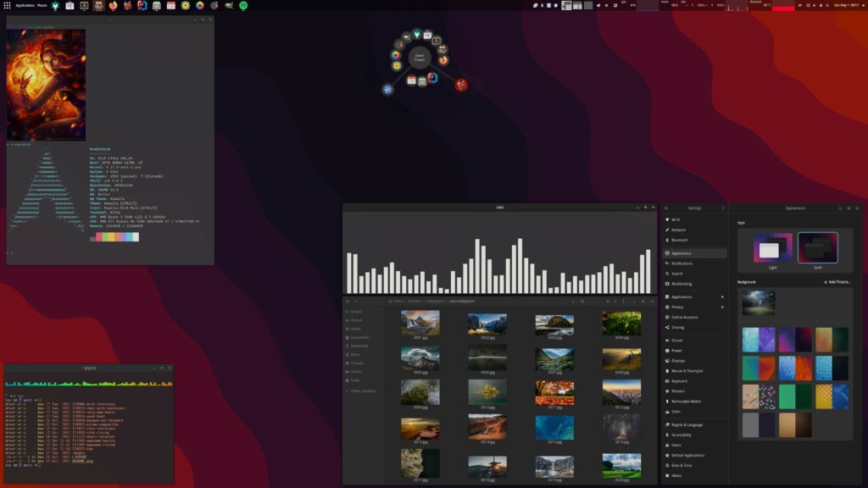This screenshot has height=488, width=868.
Task: Open the Places menu in top panel
Action: [x=42, y=5]
